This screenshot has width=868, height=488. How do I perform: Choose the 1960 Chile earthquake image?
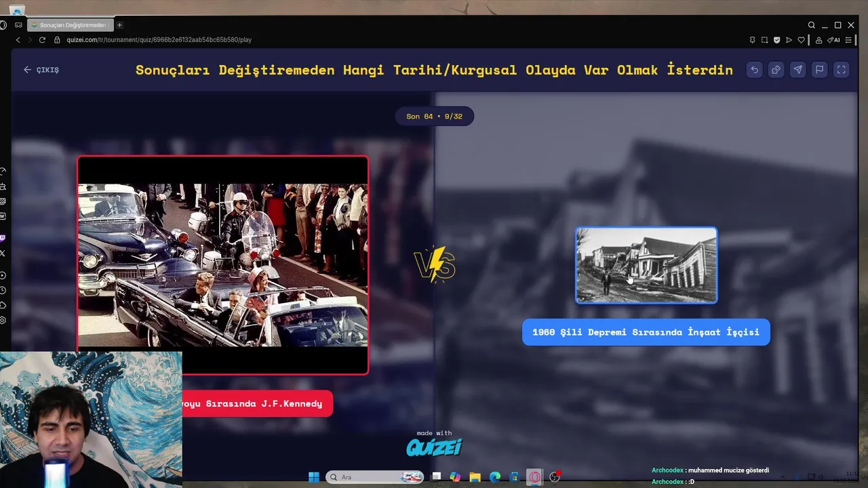tap(646, 265)
